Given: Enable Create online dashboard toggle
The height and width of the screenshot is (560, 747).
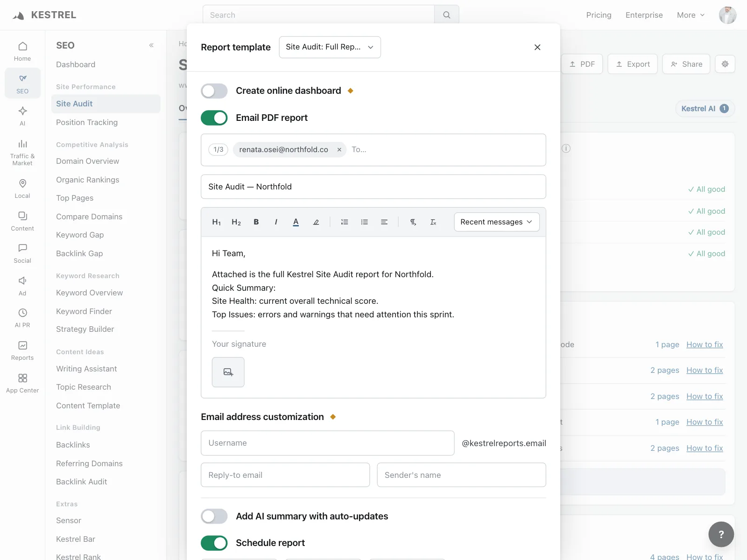Looking at the screenshot, I should pyautogui.click(x=214, y=91).
